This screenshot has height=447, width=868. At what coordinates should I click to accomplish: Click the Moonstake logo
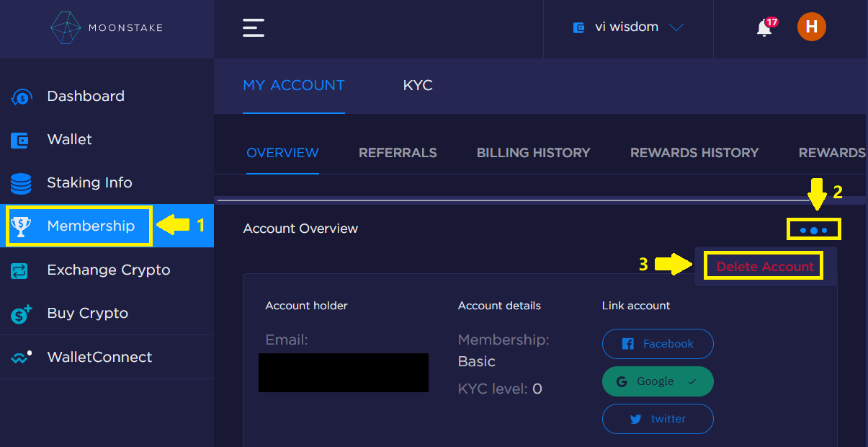(x=107, y=28)
